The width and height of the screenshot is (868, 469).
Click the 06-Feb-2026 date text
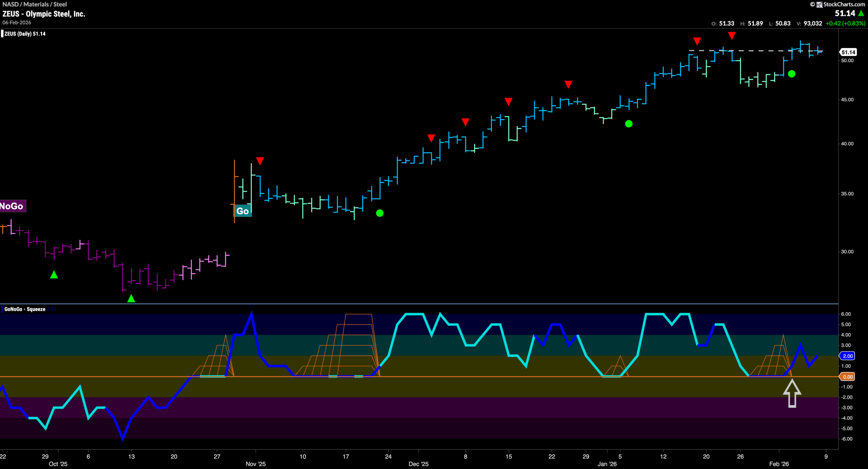(17, 23)
